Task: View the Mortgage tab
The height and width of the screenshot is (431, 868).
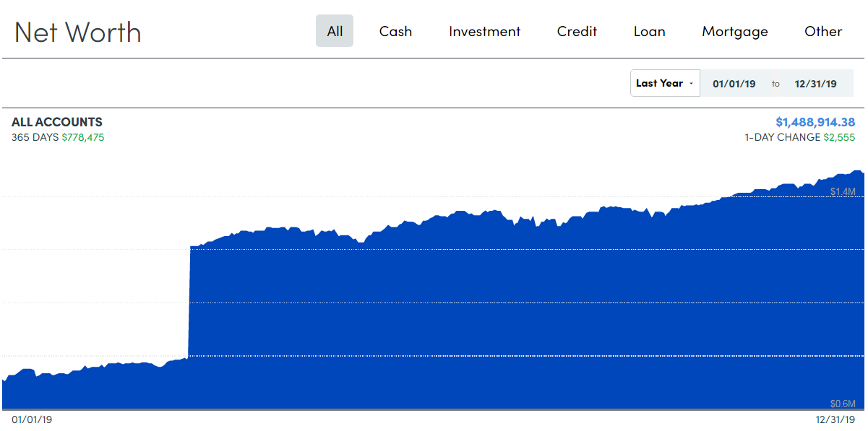Action: (735, 32)
